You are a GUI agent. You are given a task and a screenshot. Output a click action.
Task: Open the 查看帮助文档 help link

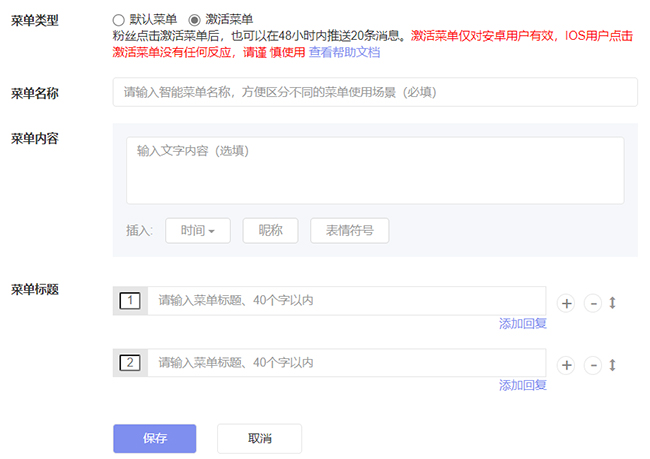[x=344, y=52]
